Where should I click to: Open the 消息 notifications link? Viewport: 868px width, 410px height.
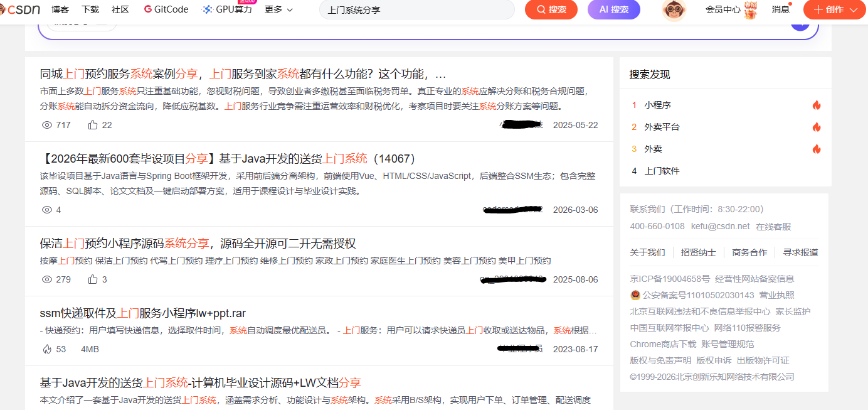tap(780, 9)
